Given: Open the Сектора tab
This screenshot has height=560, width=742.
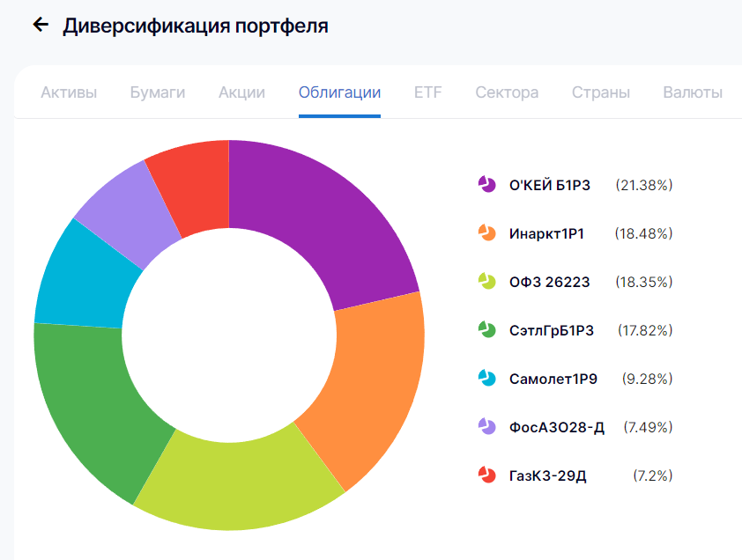Looking at the screenshot, I should tap(507, 92).
